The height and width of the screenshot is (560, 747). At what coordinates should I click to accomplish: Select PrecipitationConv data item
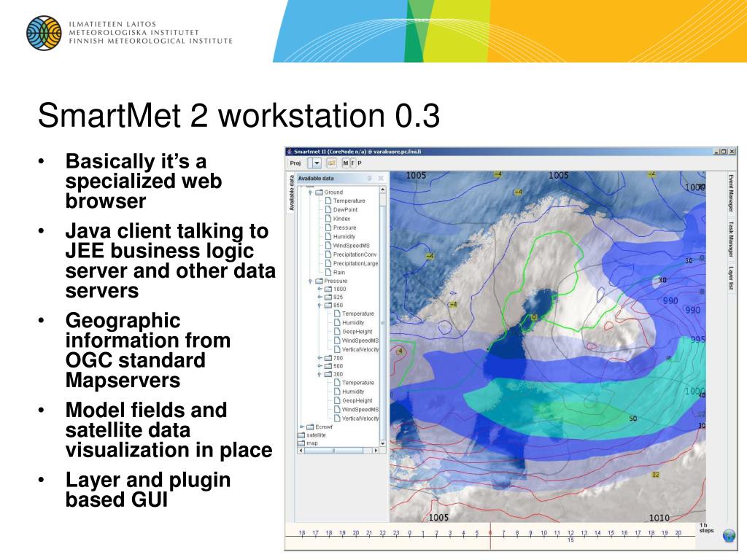(x=351, y=254)
